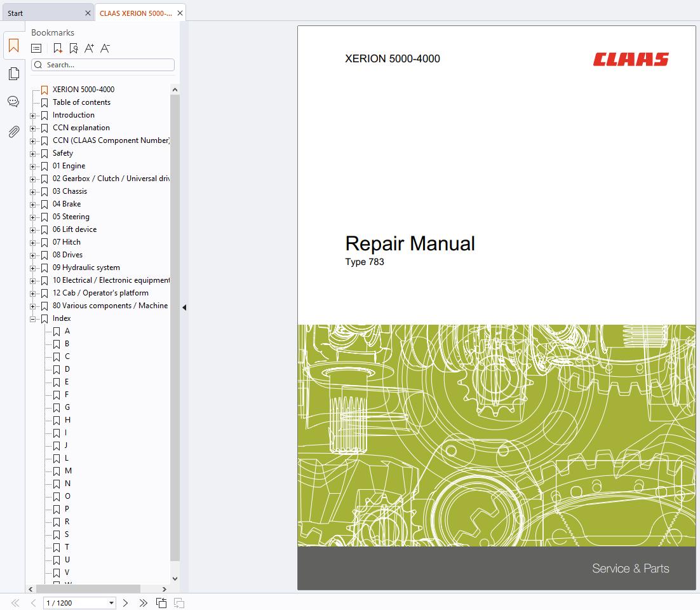Expand the 09 Hydraulic system bookmark
Screen dimensions: 700x610
33,268
